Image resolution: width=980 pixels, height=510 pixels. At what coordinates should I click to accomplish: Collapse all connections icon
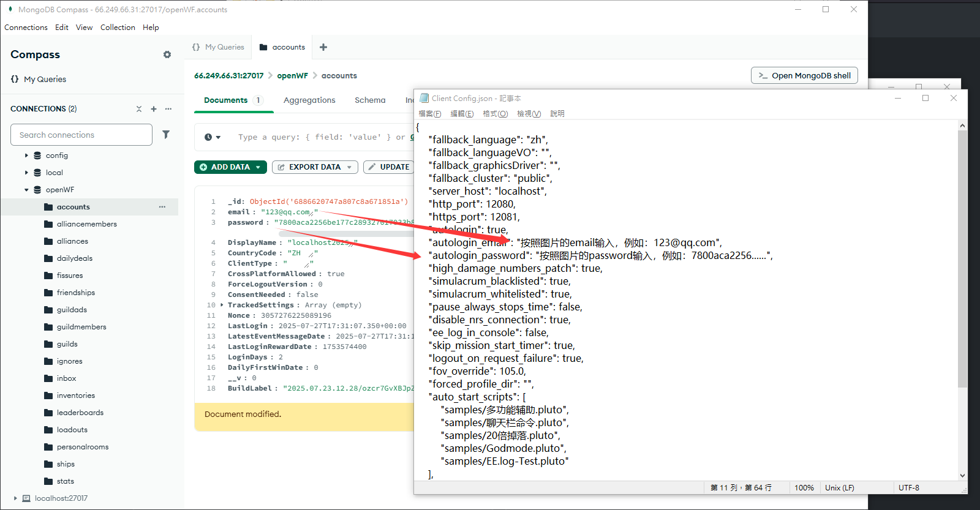coord(139,109)
